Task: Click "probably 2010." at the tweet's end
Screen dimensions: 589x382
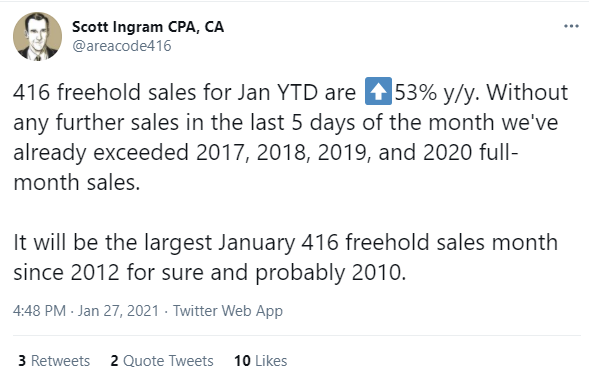Action: [331, 273]
